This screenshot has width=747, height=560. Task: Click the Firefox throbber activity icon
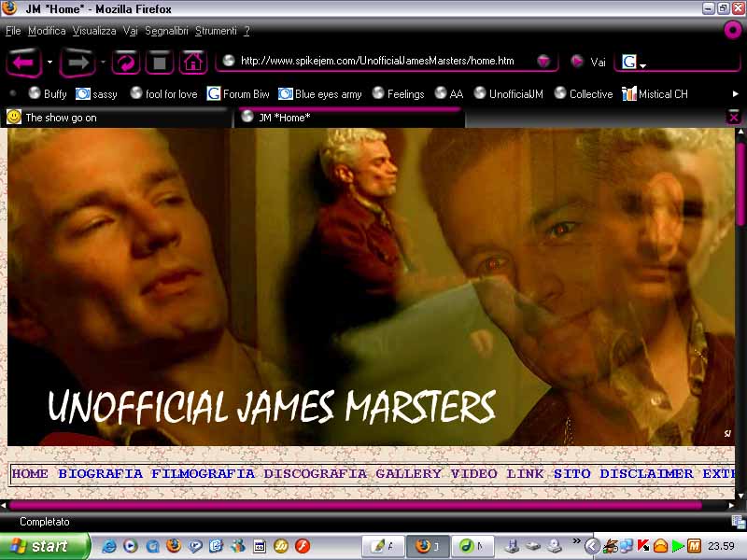coord(733,31)
